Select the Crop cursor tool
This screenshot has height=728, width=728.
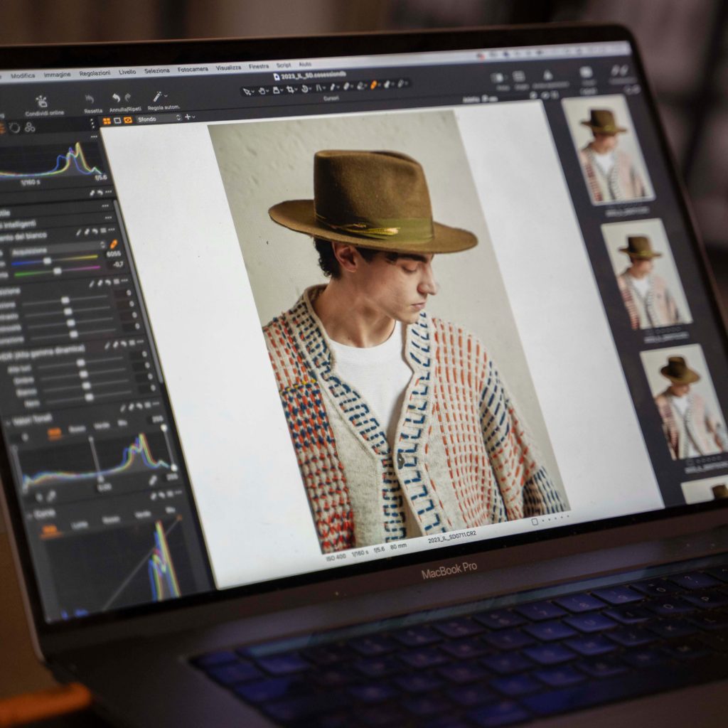[291, 90]
